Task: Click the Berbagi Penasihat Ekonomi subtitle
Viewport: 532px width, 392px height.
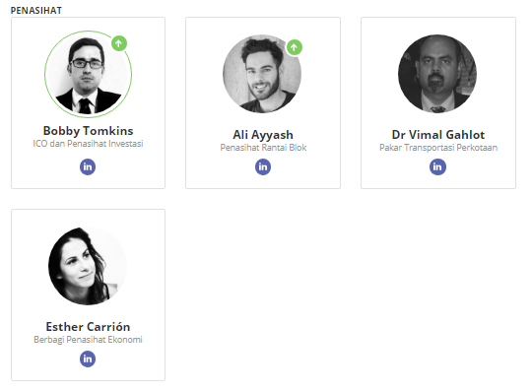Action: (88, 340)
